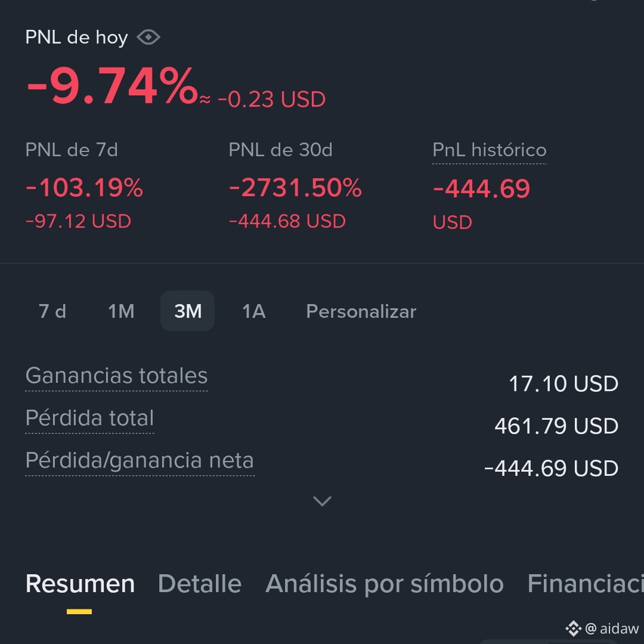The image size is (644, 644).
Task: Open the Personalizar date range option
Action: (x=361, y=311)
